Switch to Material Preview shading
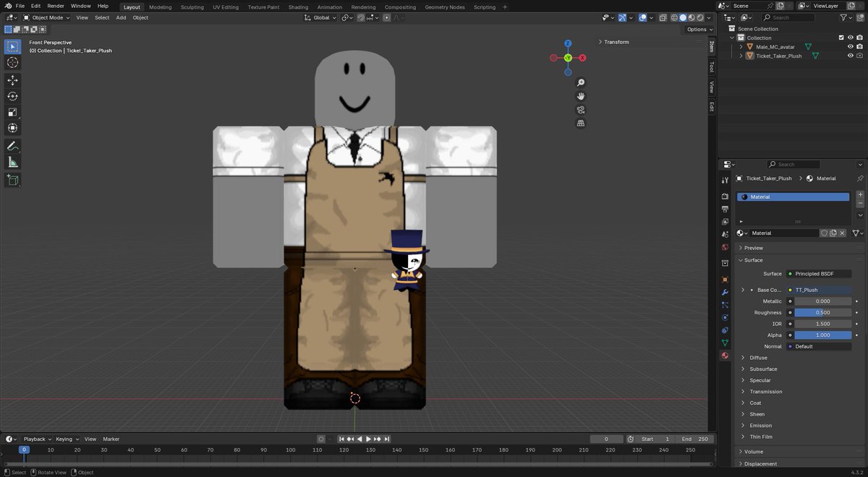868x477 pixels. [692, 17]
